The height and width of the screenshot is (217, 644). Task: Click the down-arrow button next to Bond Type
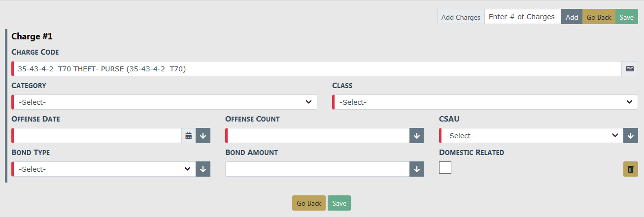(203, 169)
